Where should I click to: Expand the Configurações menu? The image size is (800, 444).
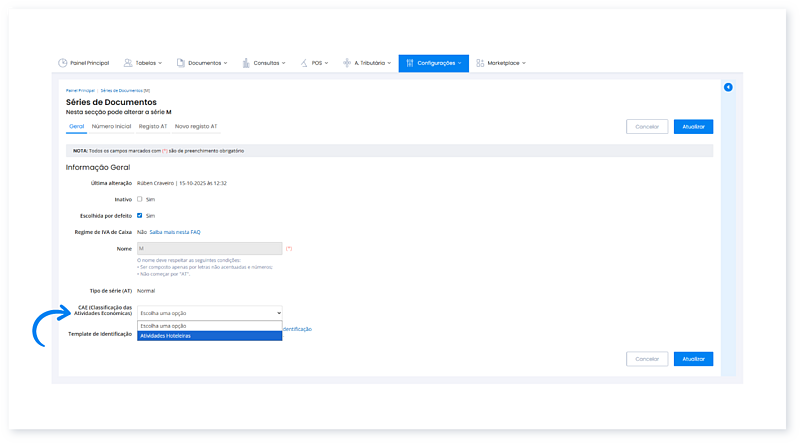tap(433, 63)
